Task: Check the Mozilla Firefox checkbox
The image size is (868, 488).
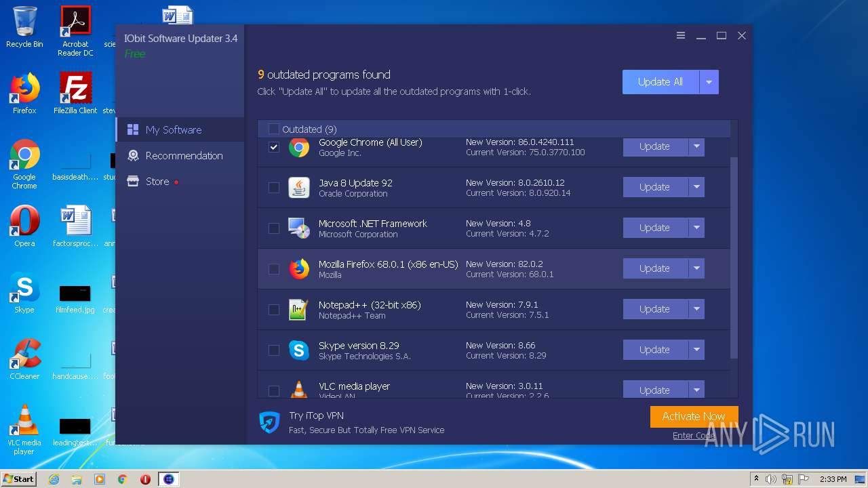Action: pyautogui.click(x=274, y=269)
